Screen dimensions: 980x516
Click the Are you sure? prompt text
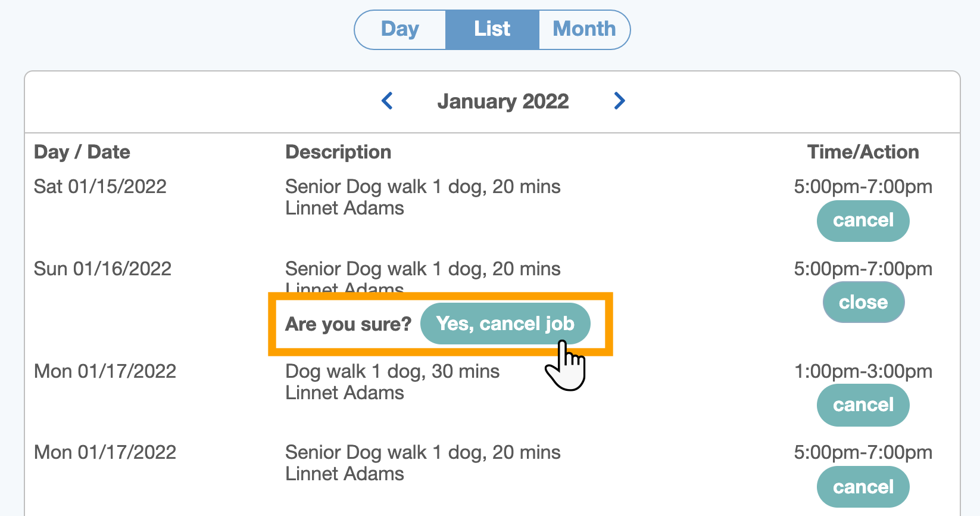tap(348, 324)
